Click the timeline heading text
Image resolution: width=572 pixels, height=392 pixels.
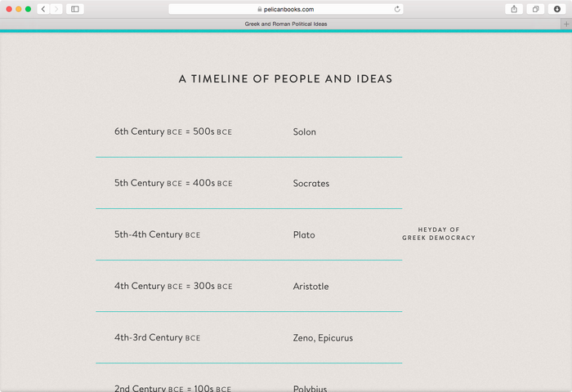click(285, 79)
